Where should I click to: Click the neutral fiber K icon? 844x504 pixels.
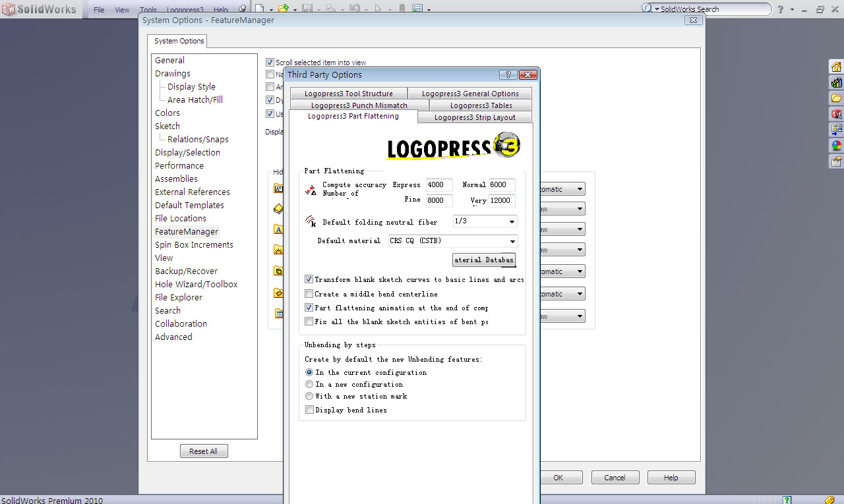311,221
